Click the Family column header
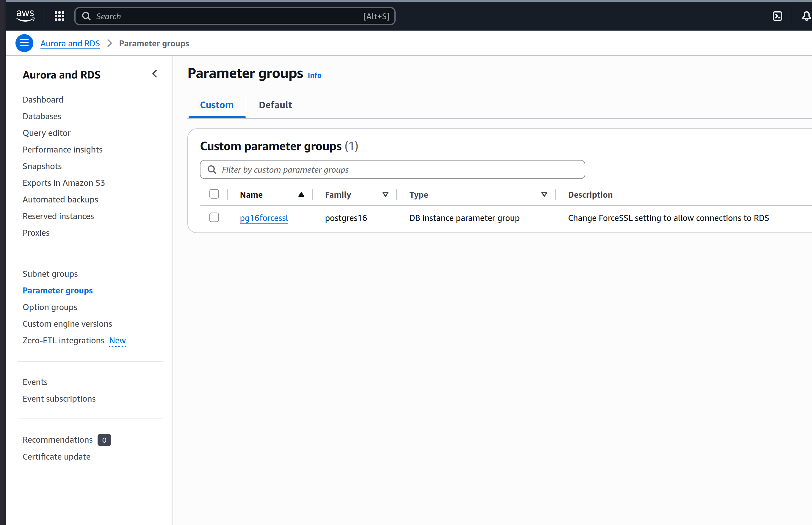 (338, 195)
